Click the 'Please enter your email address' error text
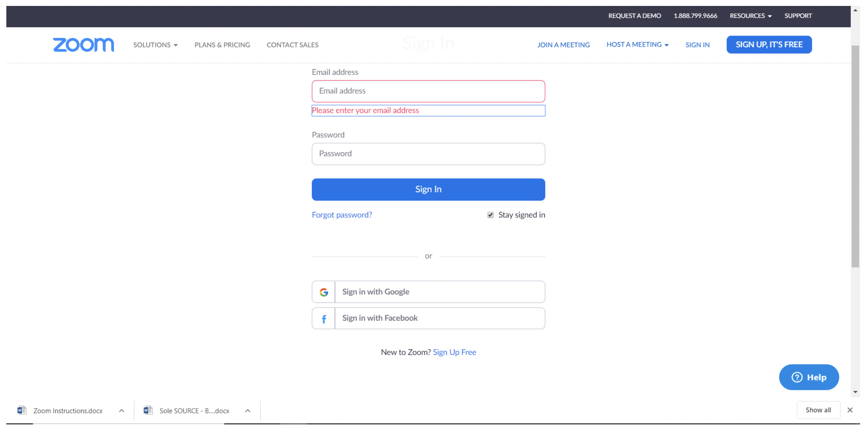868x435 pixels. point(365,111)
